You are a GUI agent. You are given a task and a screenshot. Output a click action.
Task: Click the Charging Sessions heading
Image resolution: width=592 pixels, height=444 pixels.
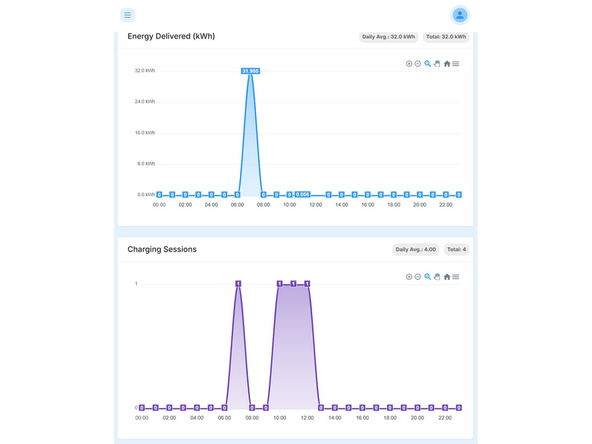(162, 249)
